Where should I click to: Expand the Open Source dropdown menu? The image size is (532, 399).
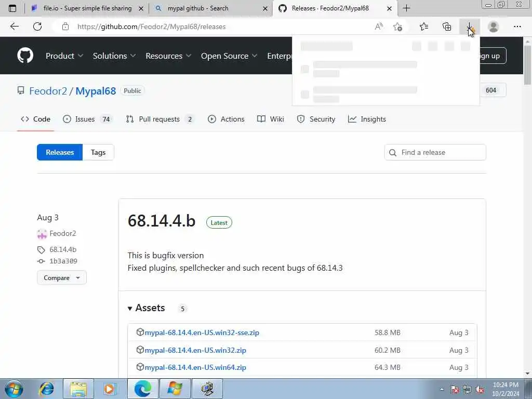229,56
